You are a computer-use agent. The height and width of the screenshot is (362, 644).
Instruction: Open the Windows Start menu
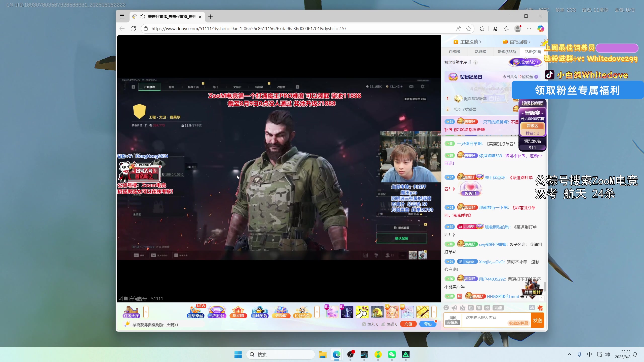click(x=238, y=354)
